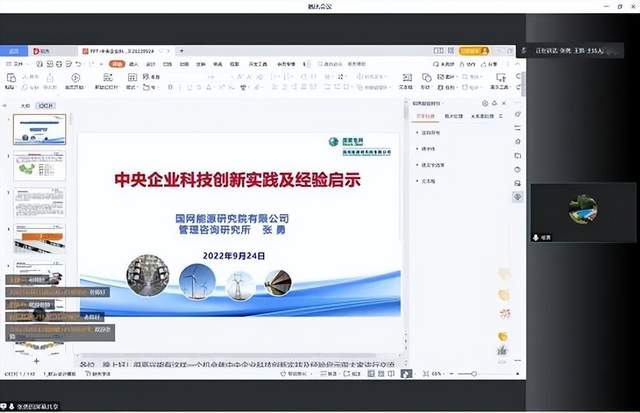Select the fourth slide thumbnail with orange banner
The image size is (640, 413).
(40, 238)
